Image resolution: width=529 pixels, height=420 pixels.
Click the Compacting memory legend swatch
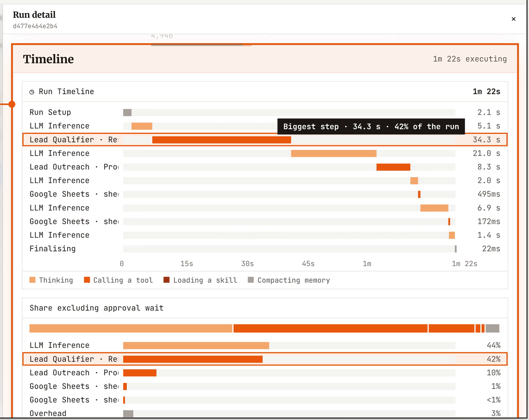[x=251, y=280]
